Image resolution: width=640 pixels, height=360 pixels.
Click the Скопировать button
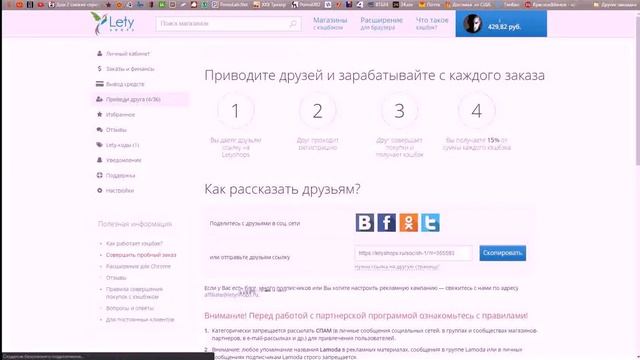502,253
